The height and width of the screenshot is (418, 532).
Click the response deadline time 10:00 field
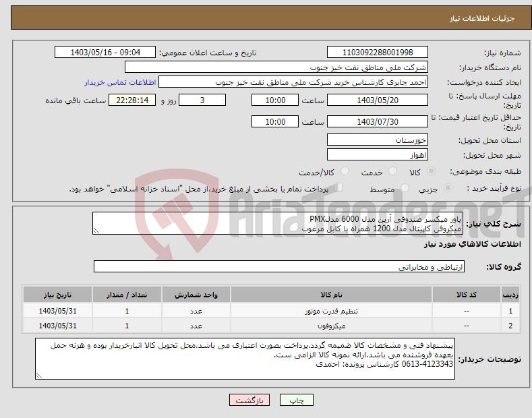[x=275, y=100]
